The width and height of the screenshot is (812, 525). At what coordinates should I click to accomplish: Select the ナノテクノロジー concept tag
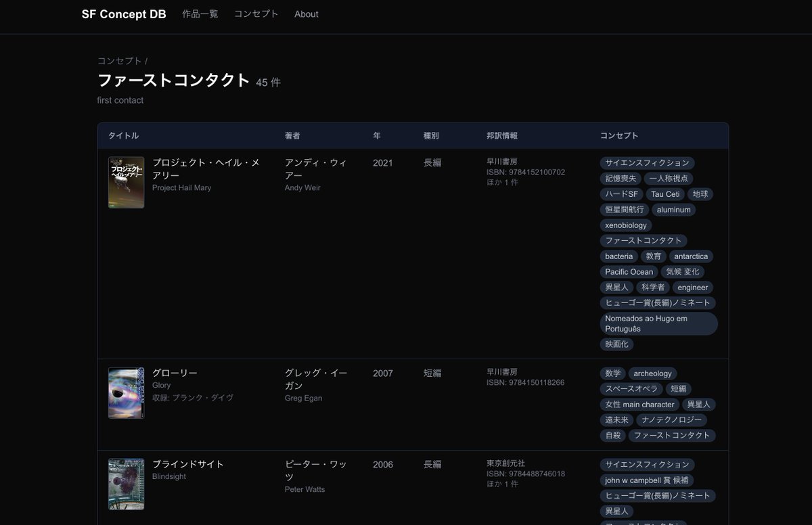673,420
